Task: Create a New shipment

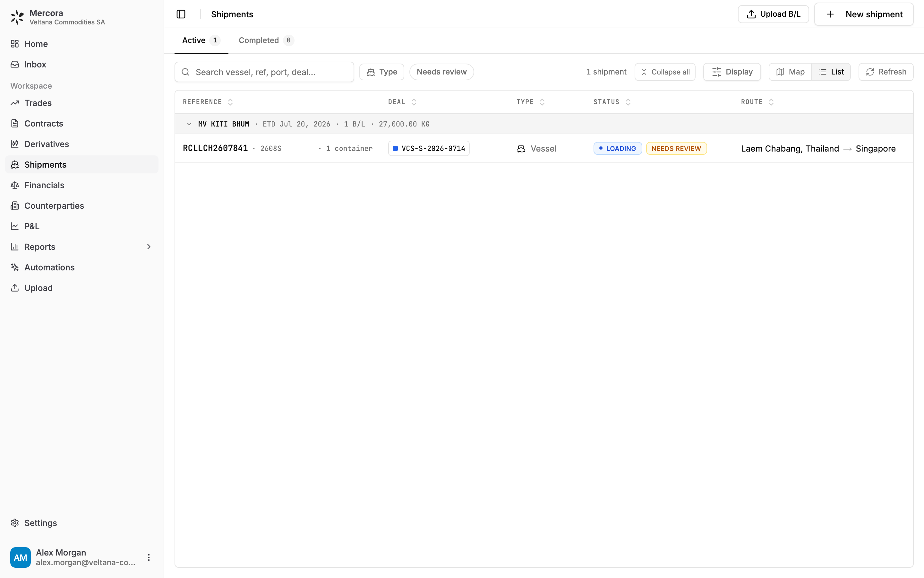Action: [864, 14]
